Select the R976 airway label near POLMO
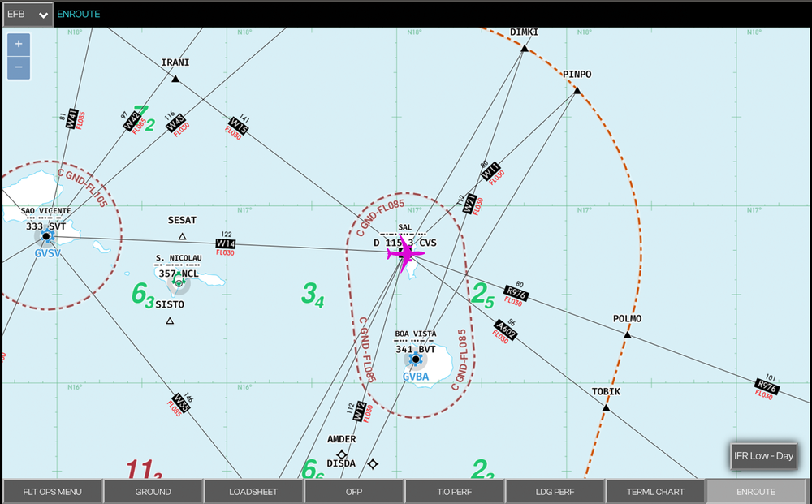The height and width of the screenshot is (504, 812). [516, 293]
